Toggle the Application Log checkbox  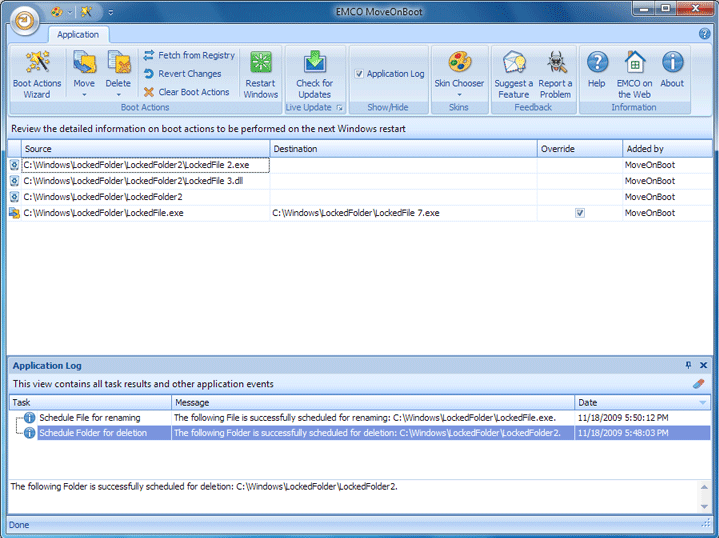coord(359,73)
